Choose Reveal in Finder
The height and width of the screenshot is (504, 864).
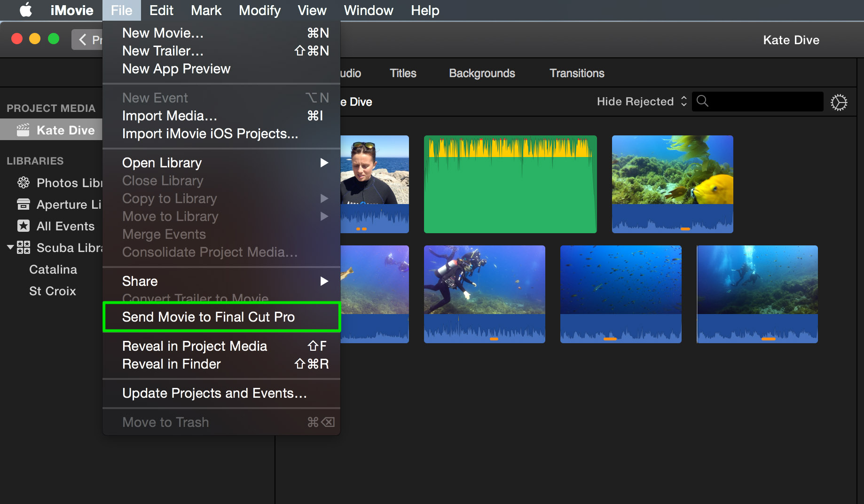(221, 364)
